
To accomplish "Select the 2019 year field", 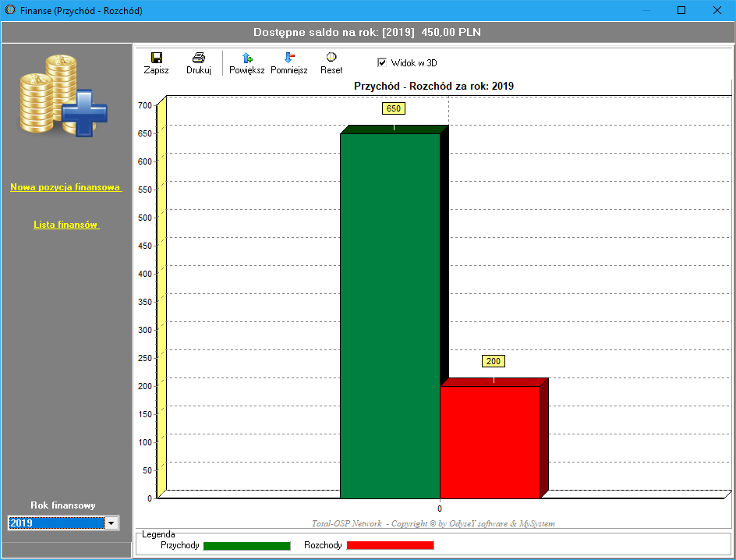I will coord(56,523).
